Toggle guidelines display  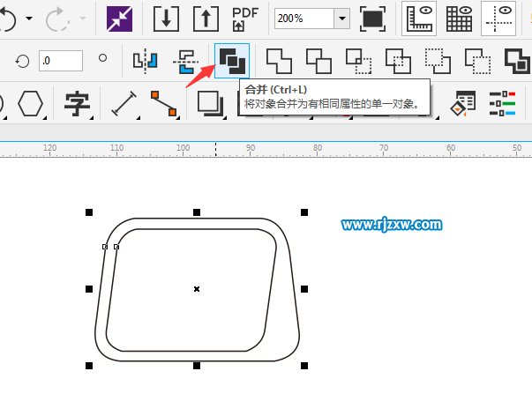pos(498,18)
